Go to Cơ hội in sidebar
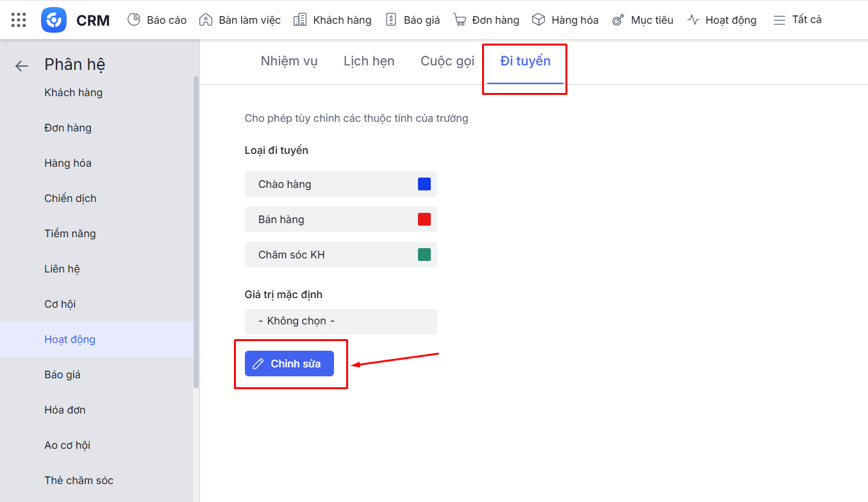 point(60,304)
